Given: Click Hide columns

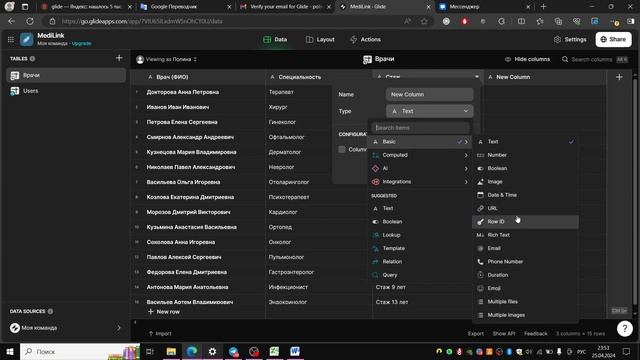Looking at the screenshot, I should point(527,59).
